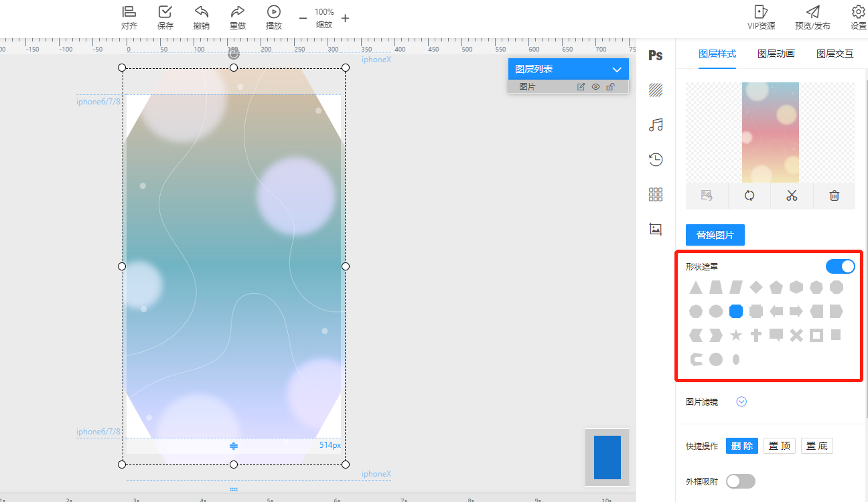
Task: Play the page preview (播放)
Action: (x=273, y=17)
